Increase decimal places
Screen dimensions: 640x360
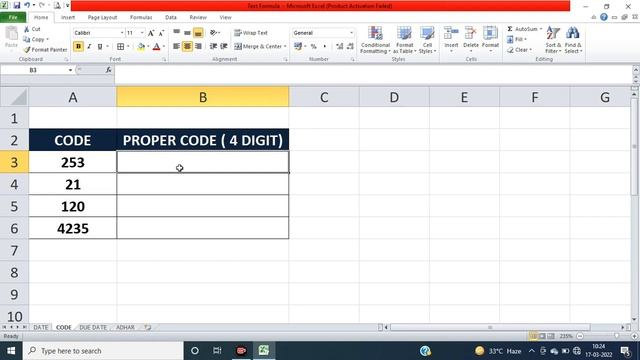click(x=340, y=47)
